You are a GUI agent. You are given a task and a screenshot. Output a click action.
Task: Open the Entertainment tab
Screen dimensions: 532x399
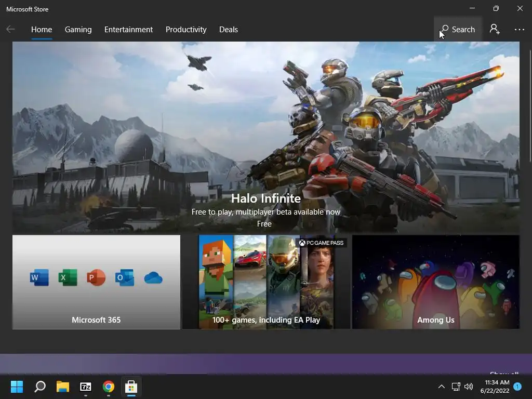click(x=129, y=30)
